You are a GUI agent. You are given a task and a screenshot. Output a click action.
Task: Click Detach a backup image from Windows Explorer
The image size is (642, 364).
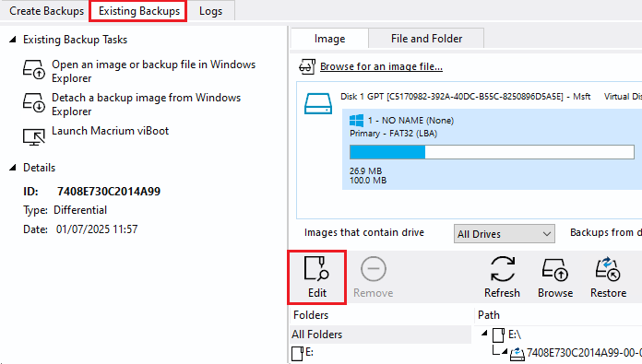146,104
